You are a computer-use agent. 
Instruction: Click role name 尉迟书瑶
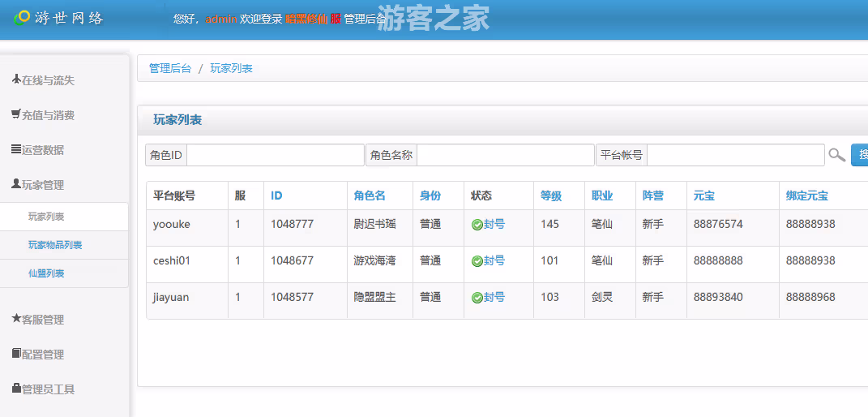coord(374,224)
